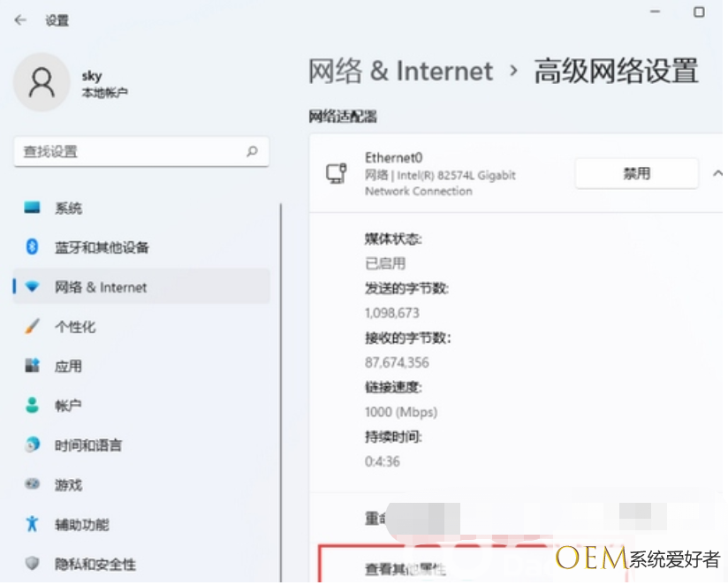Image resolution: width=728 pixels, height=585 pixels.
Task: Click the 禁用 button for Ethernet0
Action: (636, 174)
